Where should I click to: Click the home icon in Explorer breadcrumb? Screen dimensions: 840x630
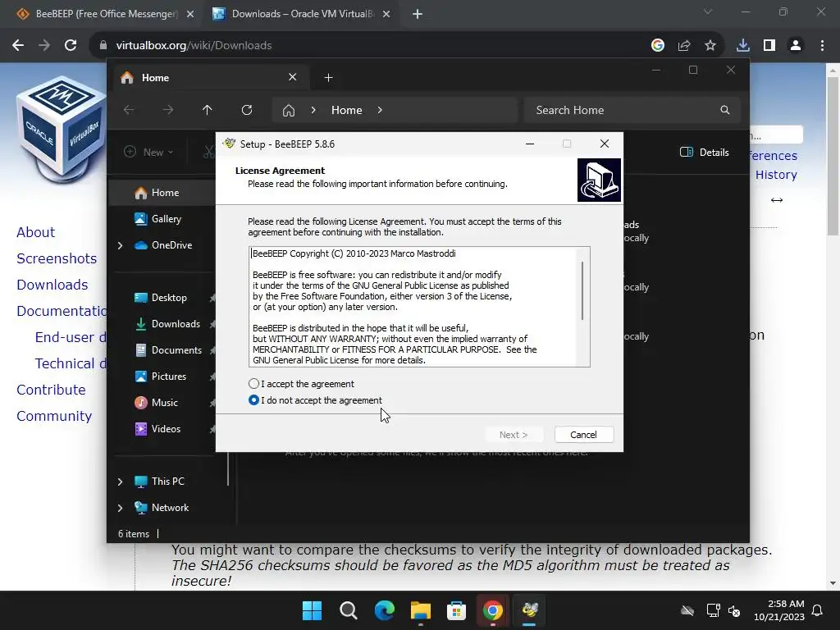coord(289,110)
